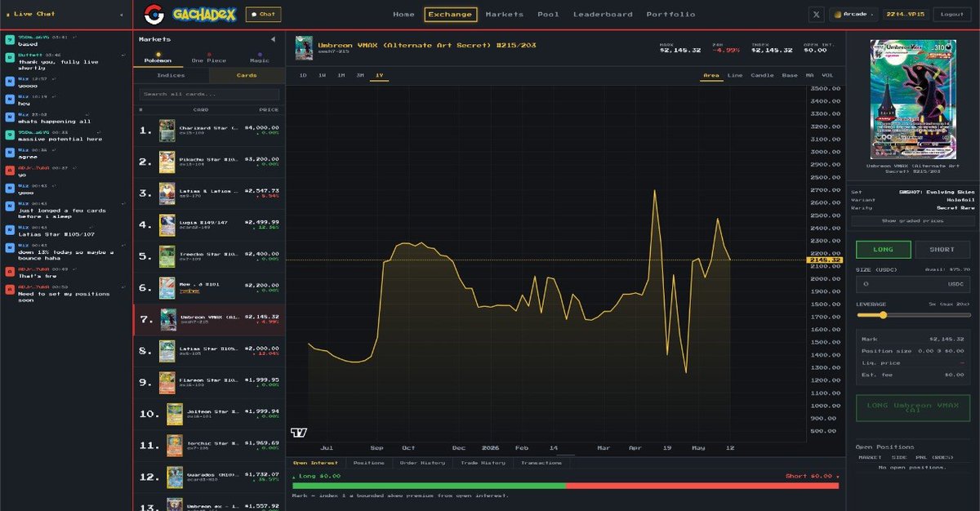Focus the Size USDC input

912,284
